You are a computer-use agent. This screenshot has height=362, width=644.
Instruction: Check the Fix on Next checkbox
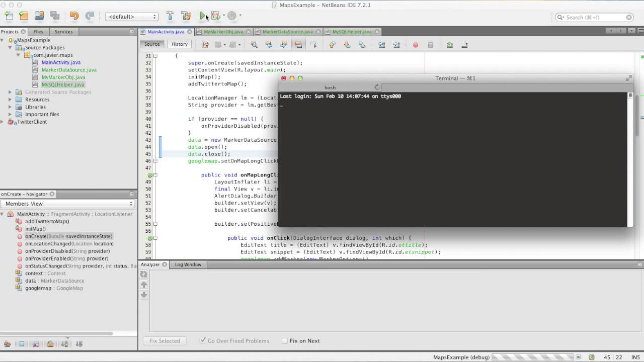point(285,340)
